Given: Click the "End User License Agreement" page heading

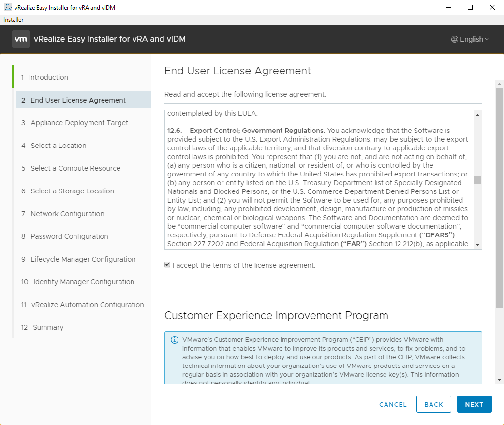Looking at the screenshot, I should [237, 71].
